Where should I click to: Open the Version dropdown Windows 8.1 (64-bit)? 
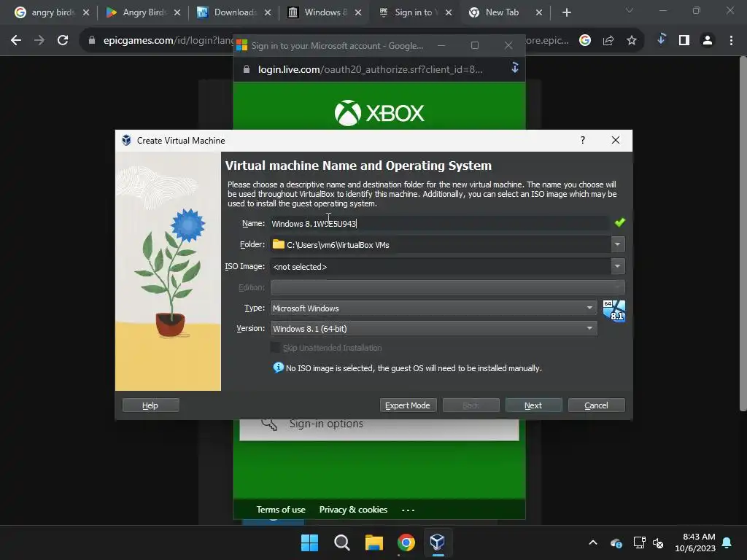(x=433, y=329)
